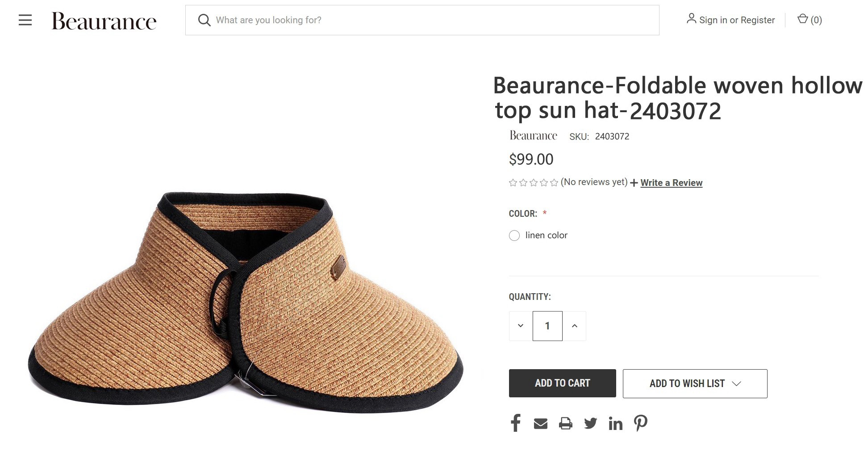Share the product on Facebook

pos(515,423)
